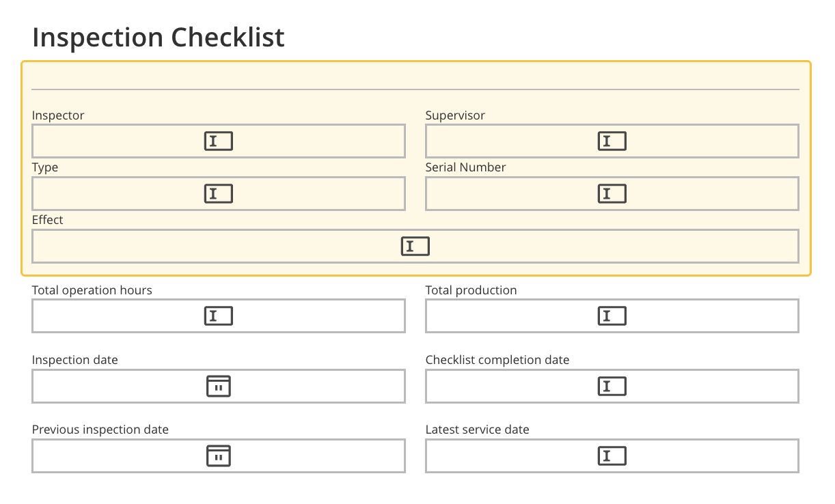Screen dimensions: 835x504
Task: Click the text icon in Effect field
Action: pyautogui.click(x=415, y=247)
